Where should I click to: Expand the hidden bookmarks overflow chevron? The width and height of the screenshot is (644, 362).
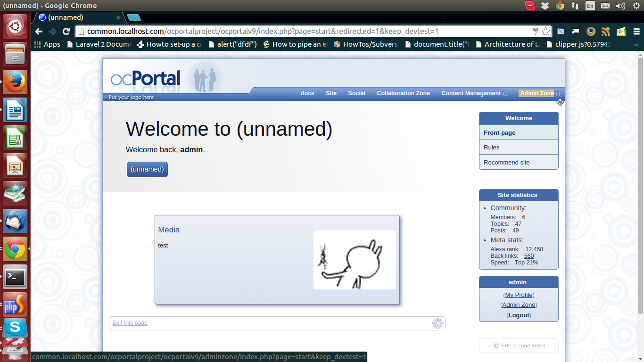[x=636, y=44]
